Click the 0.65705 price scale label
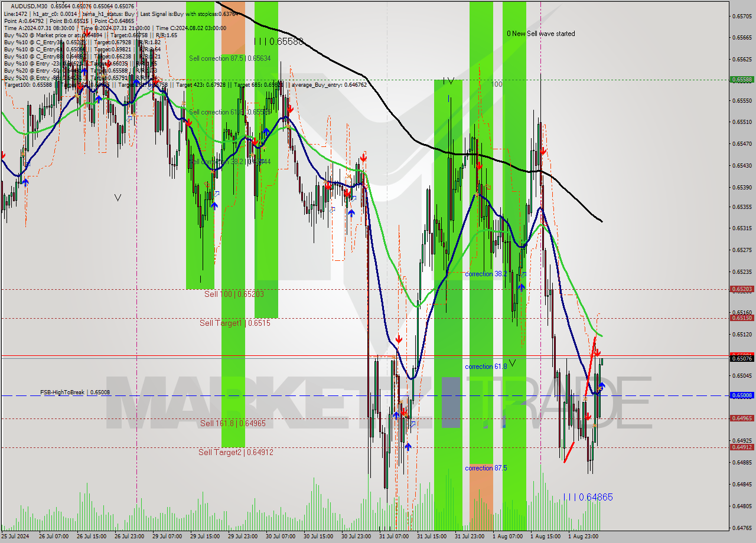This screenshot has width=756, height=543. click(742, 16)
